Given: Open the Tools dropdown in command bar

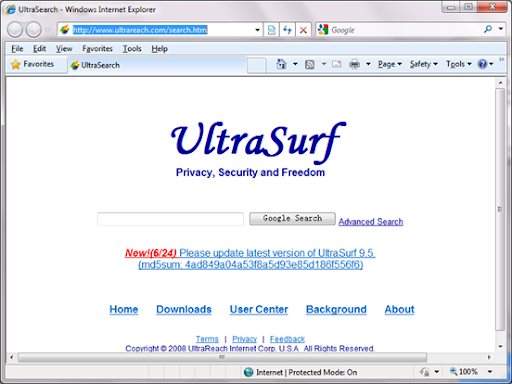Looking at the screenshot, I should 459,64.
